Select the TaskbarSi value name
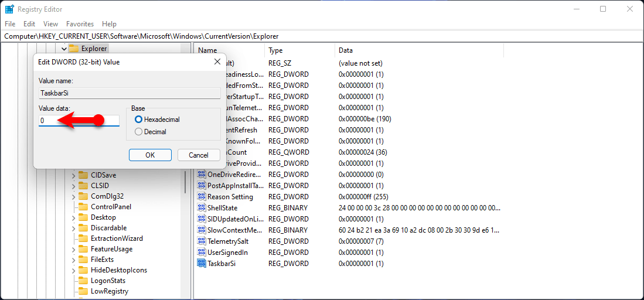The image size is (644, 300). click(222, 263)
